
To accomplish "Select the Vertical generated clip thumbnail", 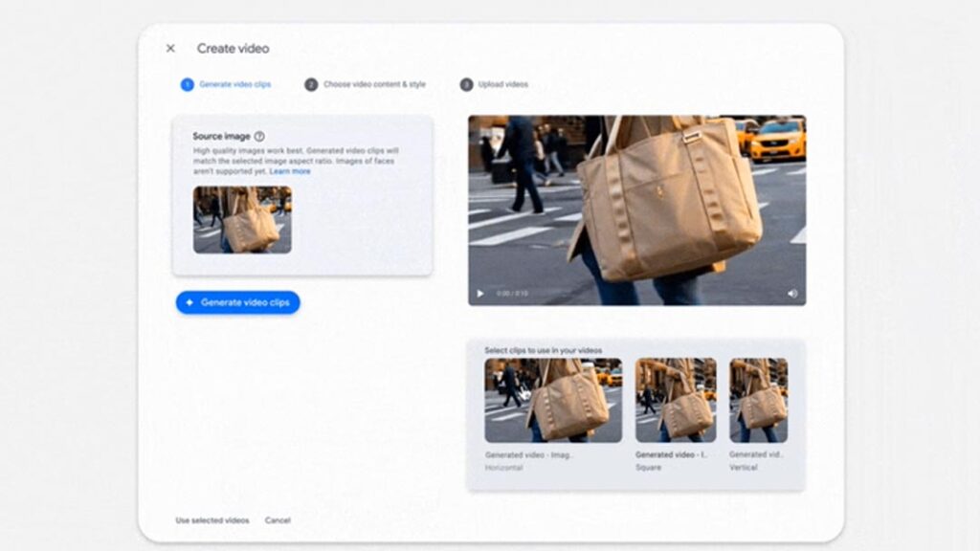I will [x=758, y=400].
